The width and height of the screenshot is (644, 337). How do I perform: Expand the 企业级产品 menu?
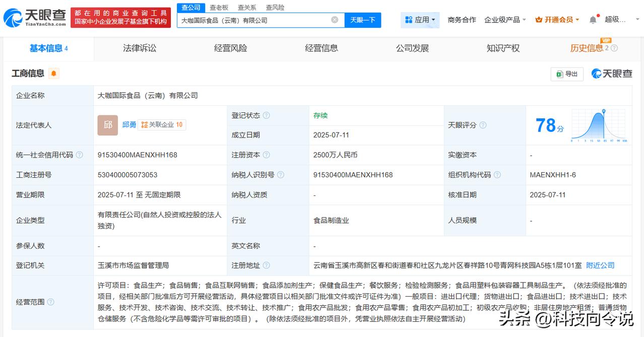point(505,20)
